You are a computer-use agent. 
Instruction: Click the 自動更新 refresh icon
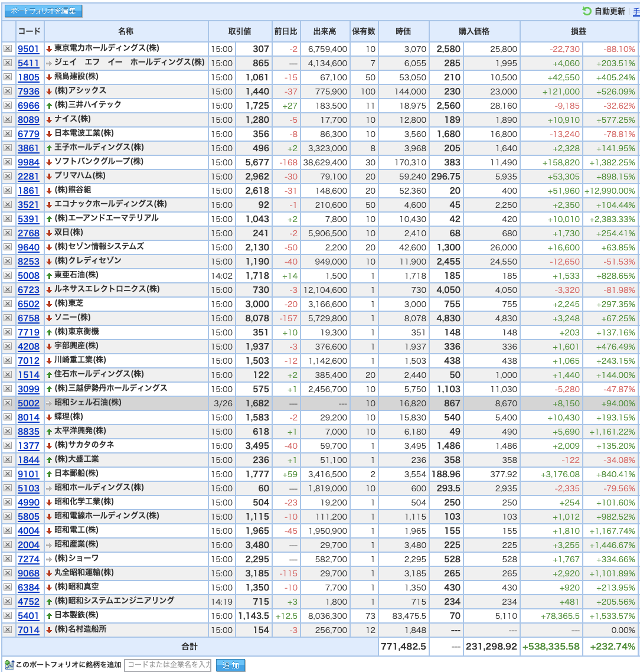point(586,11)
